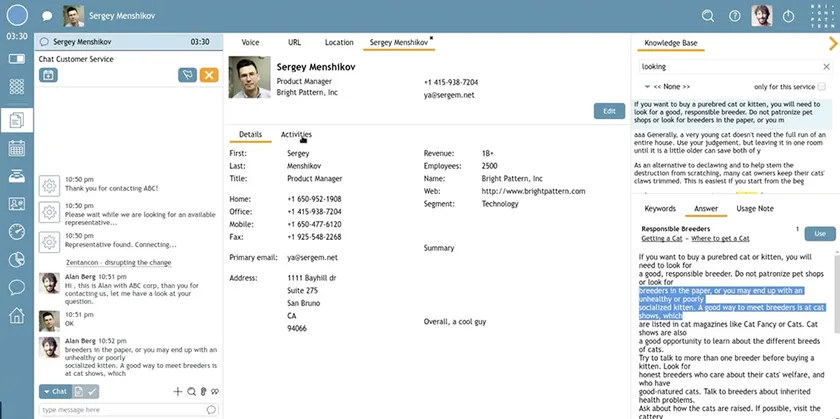
Task: Click the flag chat icon button
Action: (187, 75)
